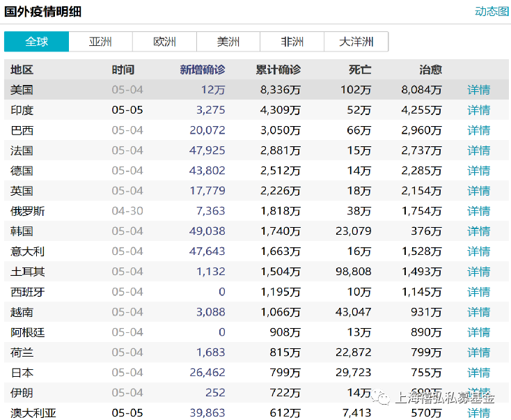The width and height of the screenshot is (511, 420).
Task: Click the 地区 column header
Action: (22, 70)
